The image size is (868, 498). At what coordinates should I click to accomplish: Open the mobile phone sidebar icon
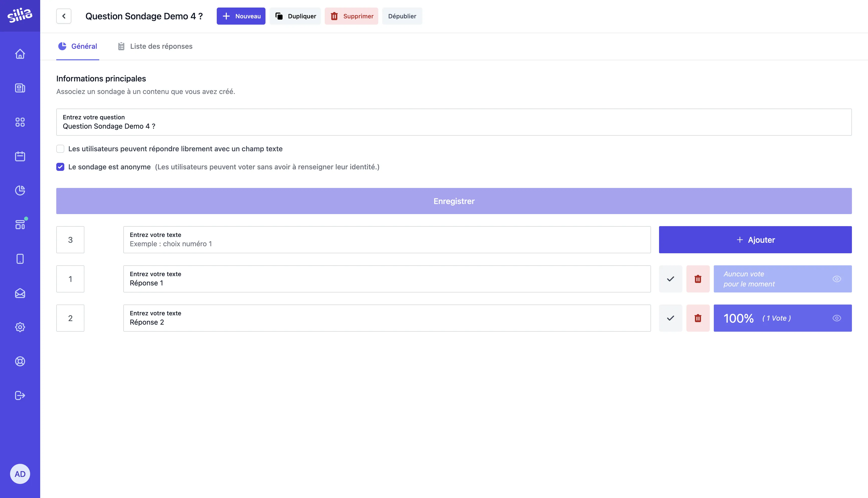20,259
